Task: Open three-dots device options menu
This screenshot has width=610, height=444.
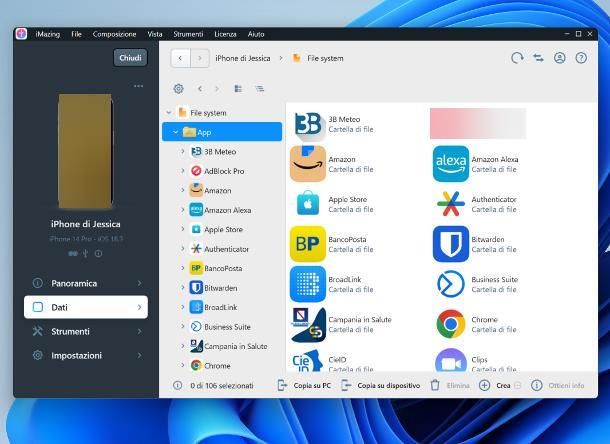Action: click(x=138, y=86)
